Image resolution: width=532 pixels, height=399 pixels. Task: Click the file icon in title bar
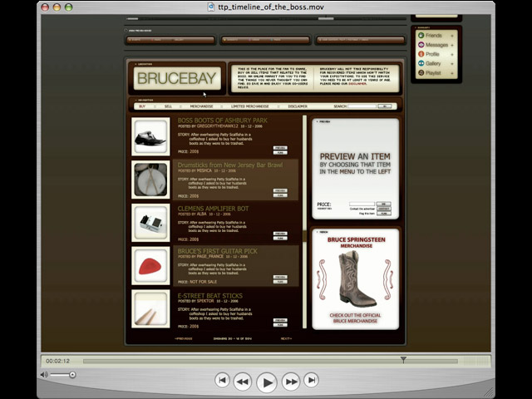click(211, 7)
